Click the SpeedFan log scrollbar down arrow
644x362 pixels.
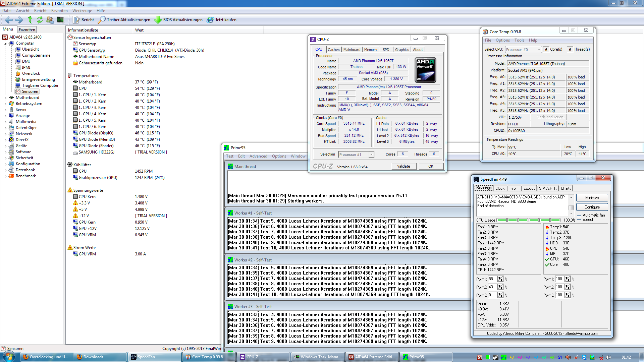click(571, 214)
